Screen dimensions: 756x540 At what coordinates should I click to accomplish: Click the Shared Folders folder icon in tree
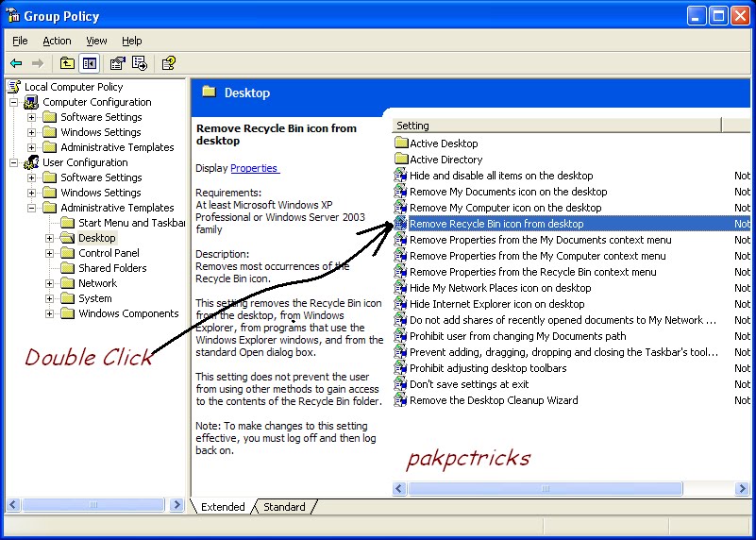pos(68,267)
